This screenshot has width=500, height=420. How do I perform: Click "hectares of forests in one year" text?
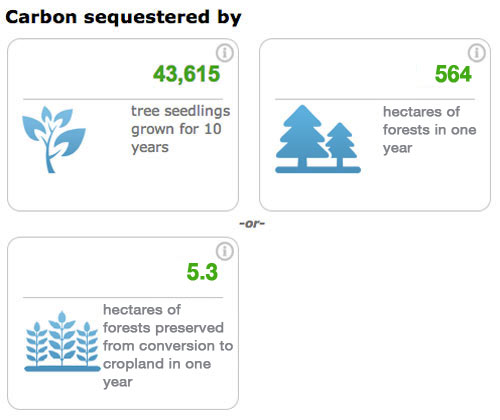pyautogui.click(x=429, y=130)
